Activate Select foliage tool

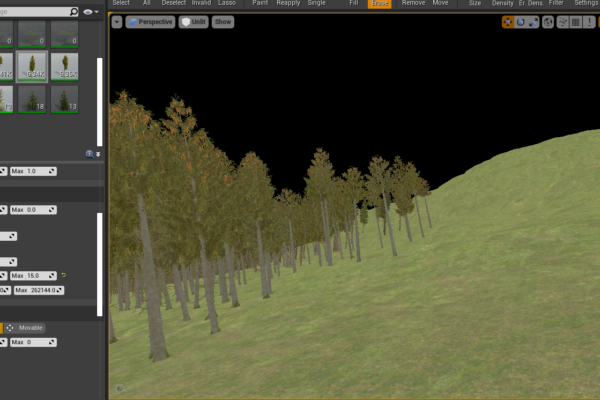coord(121,3)
